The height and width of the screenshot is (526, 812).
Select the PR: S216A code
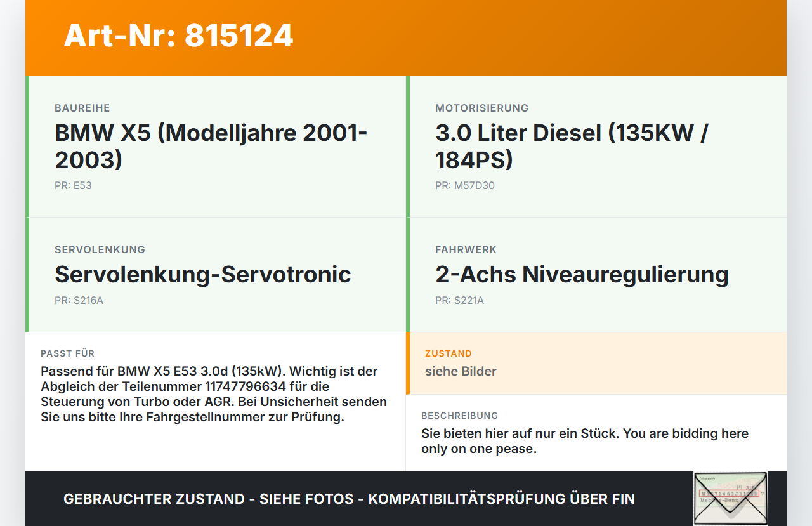79,301
